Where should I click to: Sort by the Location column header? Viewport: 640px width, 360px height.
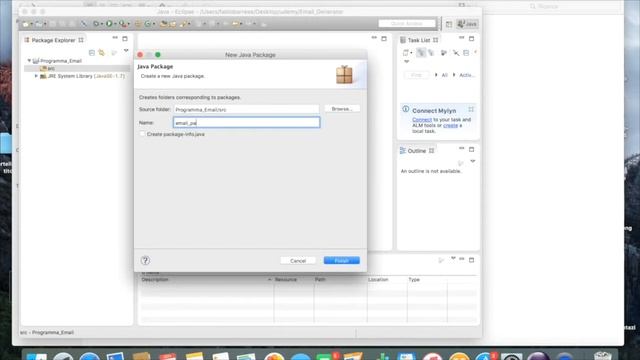coord(387,280)
